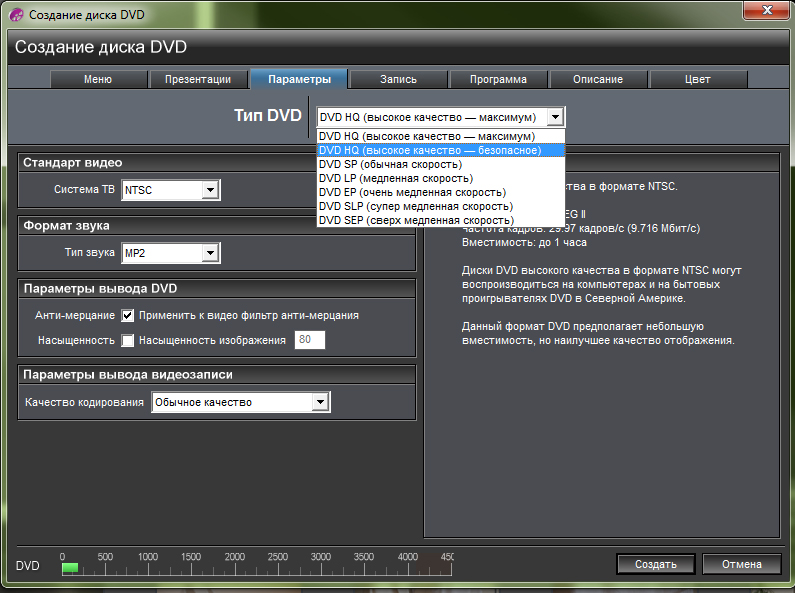Image resolution: width=795 pixels, height=593 pixels.
Task: Open the Описание tab
Action: tap(598, 79)
